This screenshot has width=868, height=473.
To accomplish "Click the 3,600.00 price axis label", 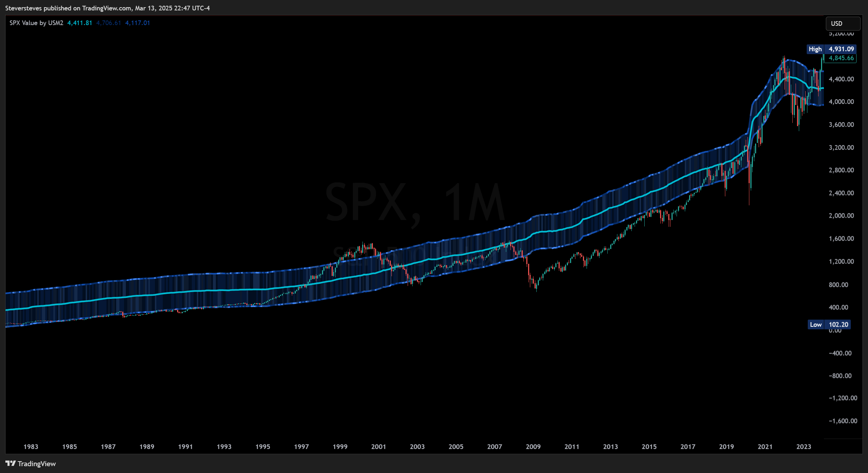I will point(841,125).
